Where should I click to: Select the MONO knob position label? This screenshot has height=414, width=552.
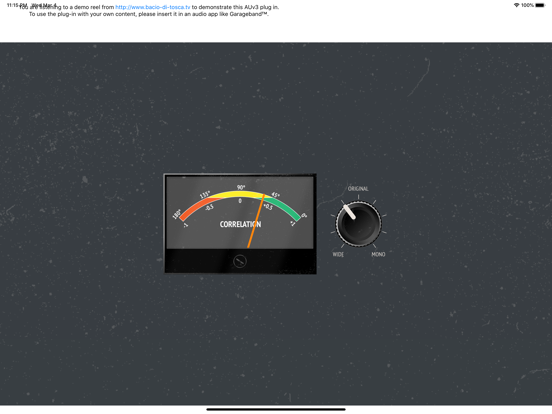point(378,254)
